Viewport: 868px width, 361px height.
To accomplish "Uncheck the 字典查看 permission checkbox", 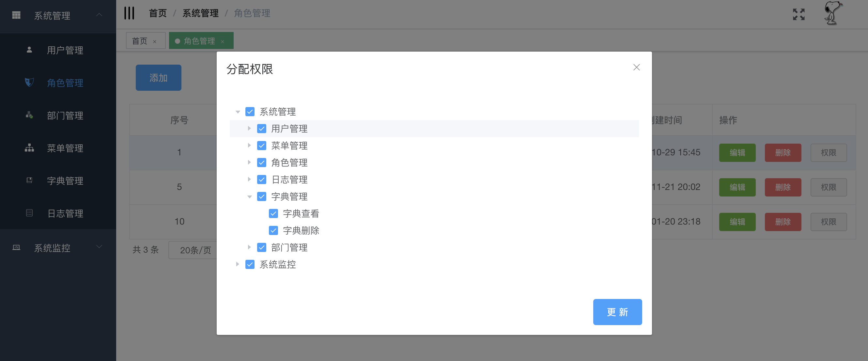I will (273, 213).
